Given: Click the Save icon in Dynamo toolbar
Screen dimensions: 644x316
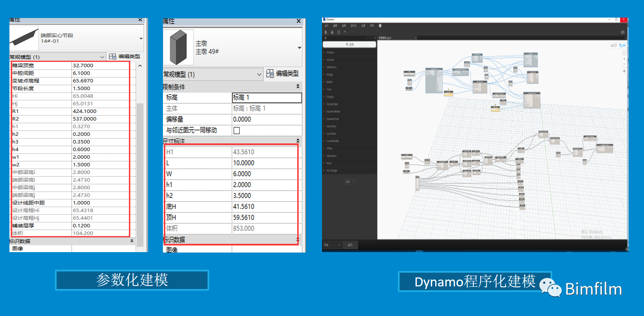Looking at the screenshot, I should [339, 32].
